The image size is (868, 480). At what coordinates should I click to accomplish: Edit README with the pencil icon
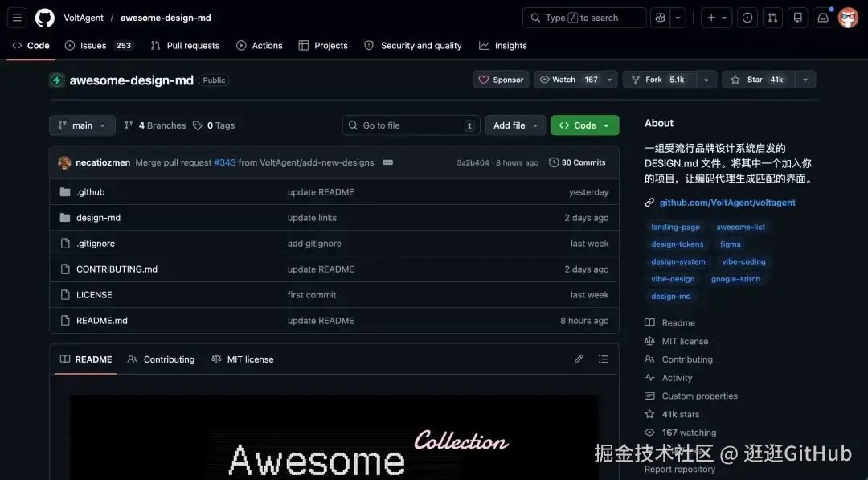tap(579, 359)
